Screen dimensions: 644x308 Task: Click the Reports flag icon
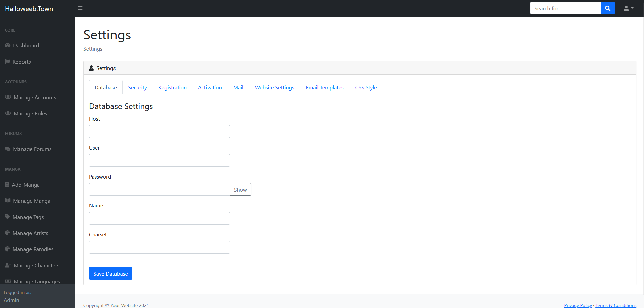(7, 62)
